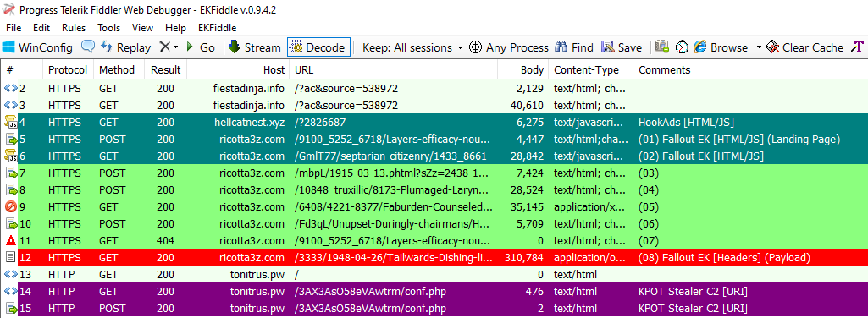Open the File menu
Screen dimensions: 868x318
point(14,28)
